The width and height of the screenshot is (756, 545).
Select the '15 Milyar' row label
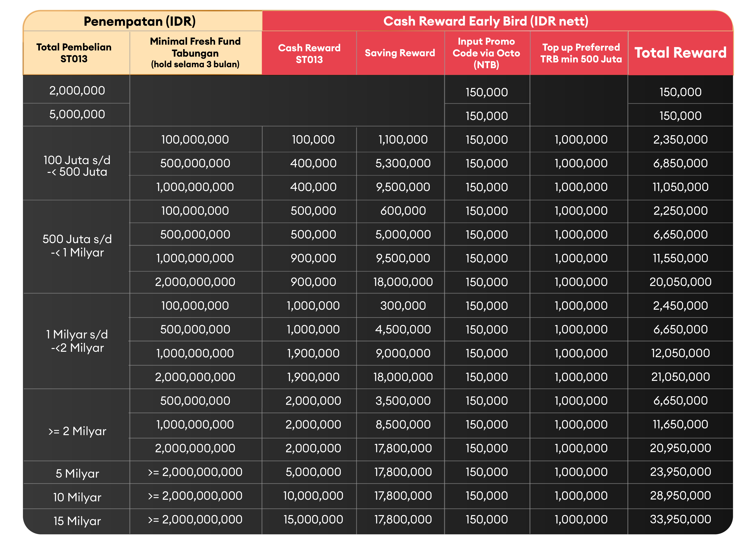[77, 521]
